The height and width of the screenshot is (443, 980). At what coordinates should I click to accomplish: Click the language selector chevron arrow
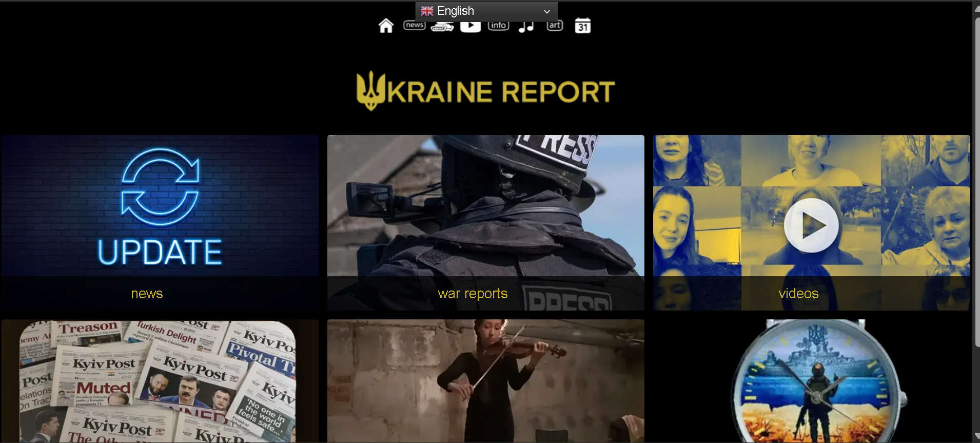point(547,11)
